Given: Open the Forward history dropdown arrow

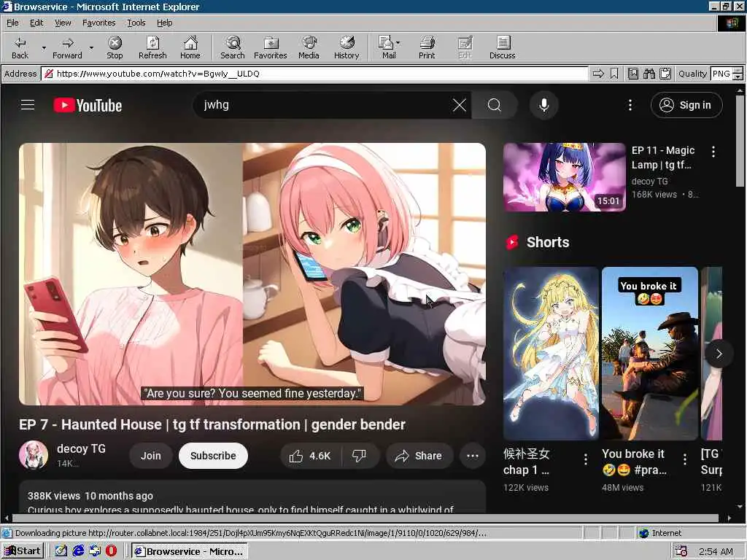Looking at the screenshot, I should pos(91,47).
